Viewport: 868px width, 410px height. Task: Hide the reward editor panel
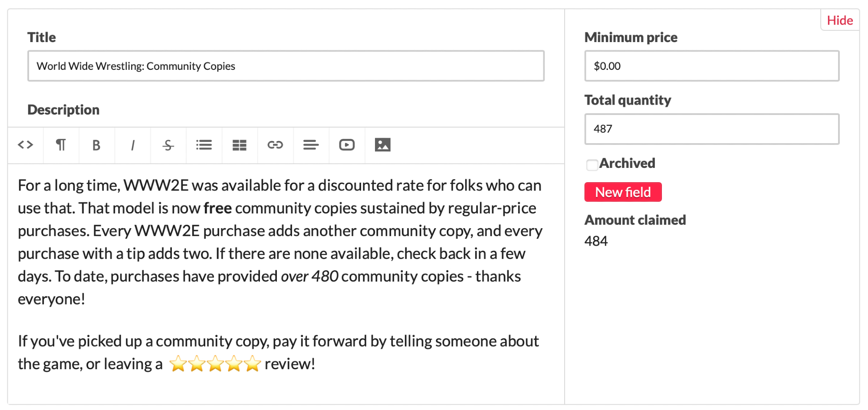click(x=839, y=20)
